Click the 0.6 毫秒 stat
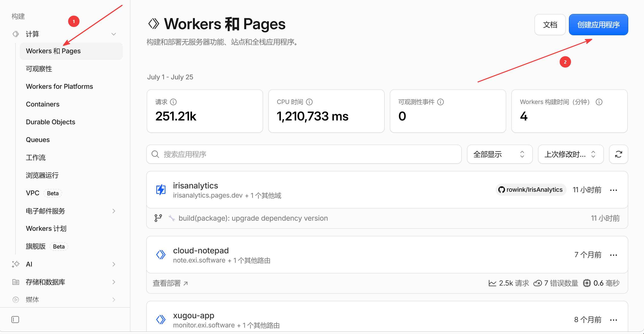644x334 pixels. [x=601, y=283]
